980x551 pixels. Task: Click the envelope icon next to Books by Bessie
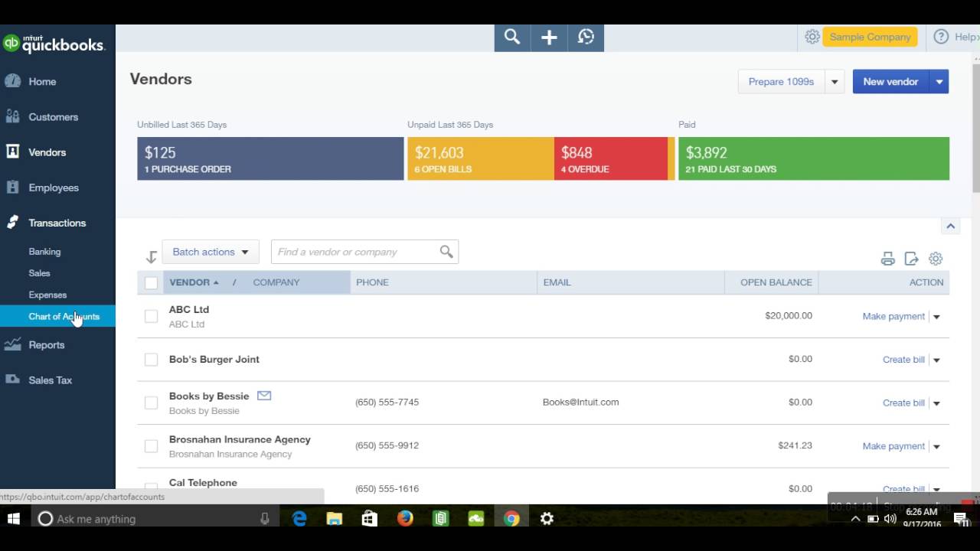click(x=264, y=396)
